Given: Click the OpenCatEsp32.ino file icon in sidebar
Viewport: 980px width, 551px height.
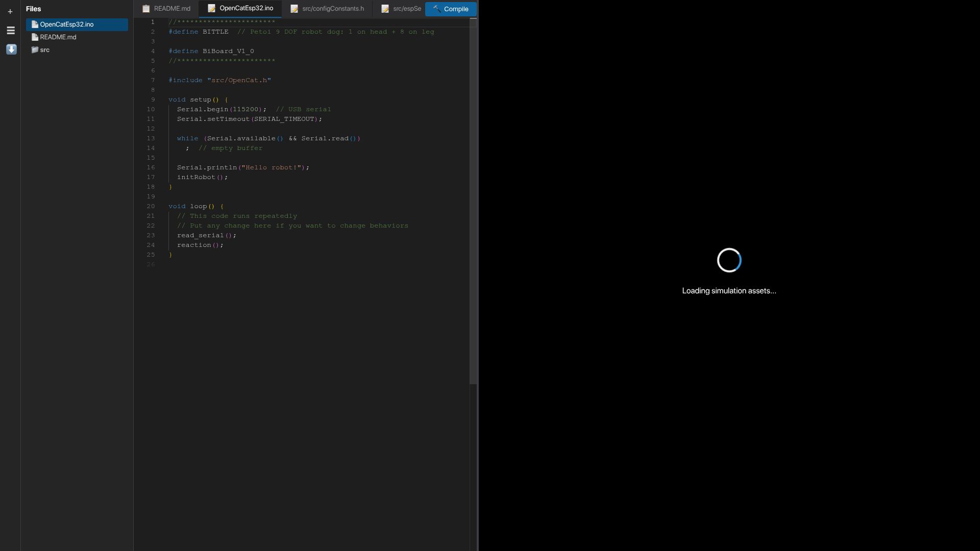Looking at the screenshot, I should 35,24.
